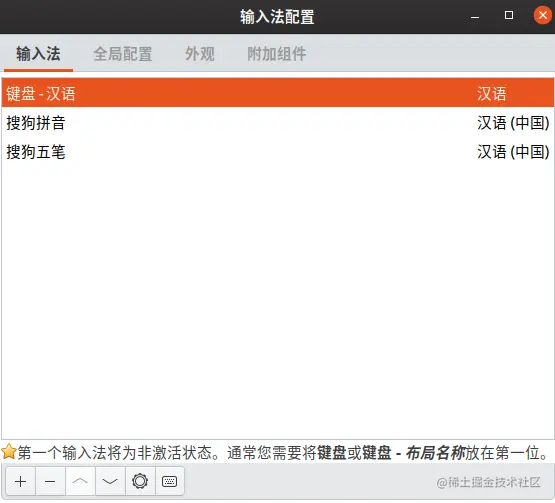Add a new input method with plus button
Viewport: 555px width, 503px height.
(x=21, y=481)
